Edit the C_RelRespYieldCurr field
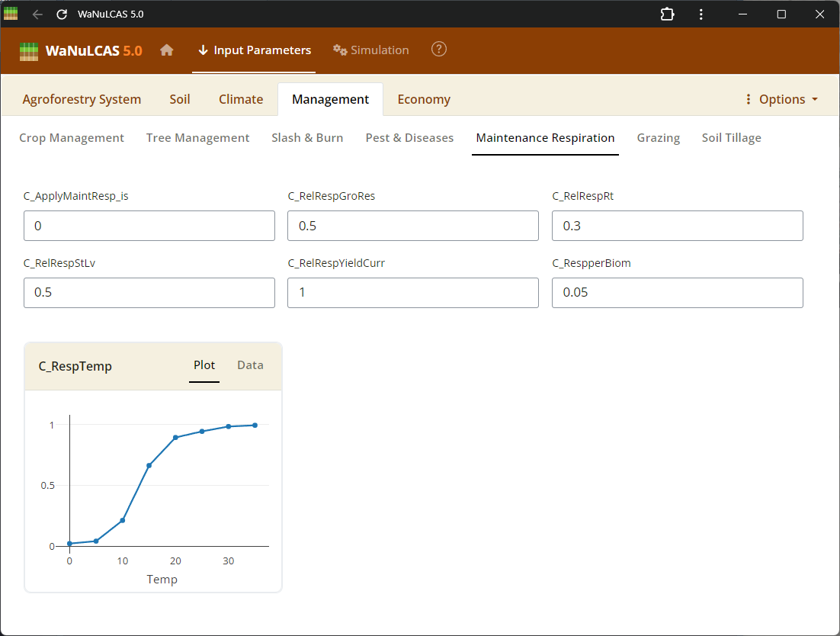 pyautogui.click(x=412, y=293)
